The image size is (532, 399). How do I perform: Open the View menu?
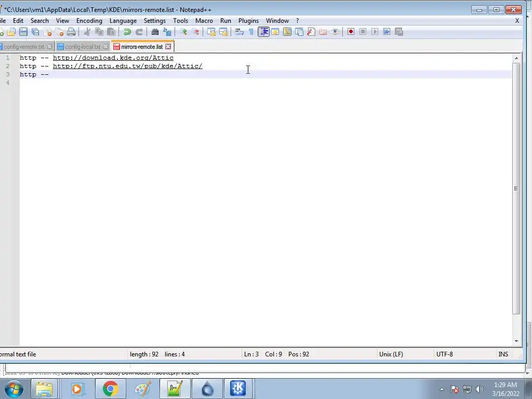62,21
